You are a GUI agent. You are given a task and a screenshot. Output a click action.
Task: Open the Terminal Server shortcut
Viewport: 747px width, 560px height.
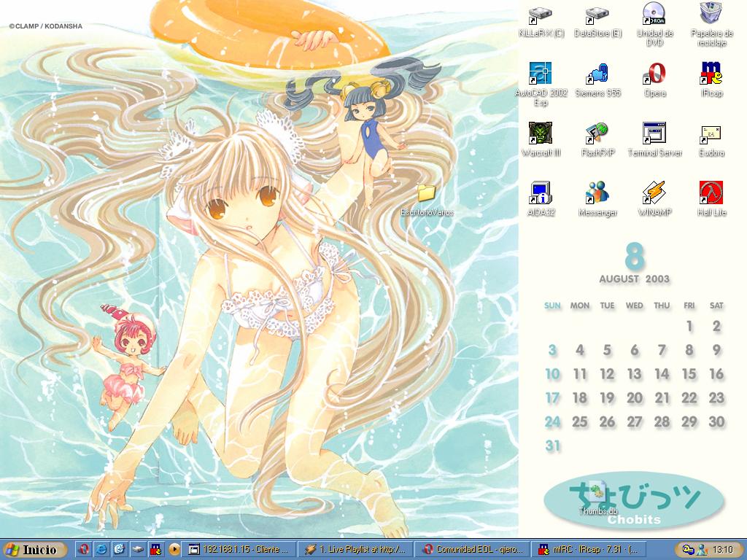(x=654, y=139)
